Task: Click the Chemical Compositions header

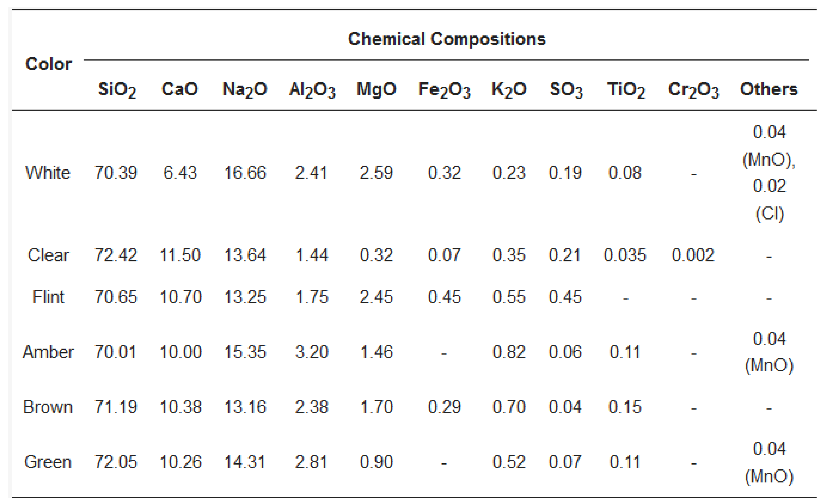Action: click(446, 39)
